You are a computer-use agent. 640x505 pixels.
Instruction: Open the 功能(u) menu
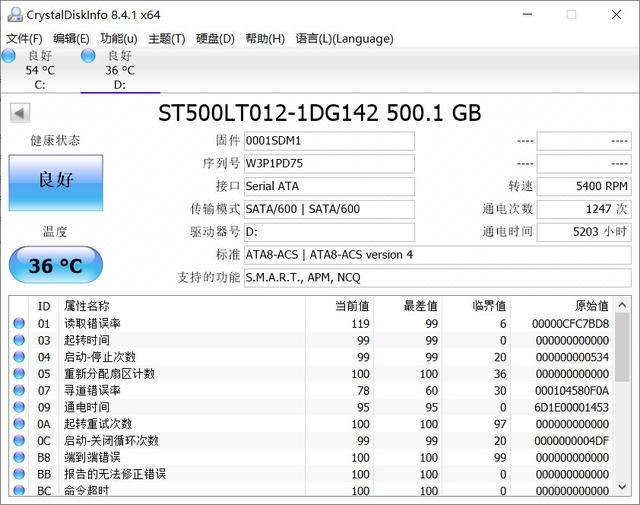click(118, 38)
